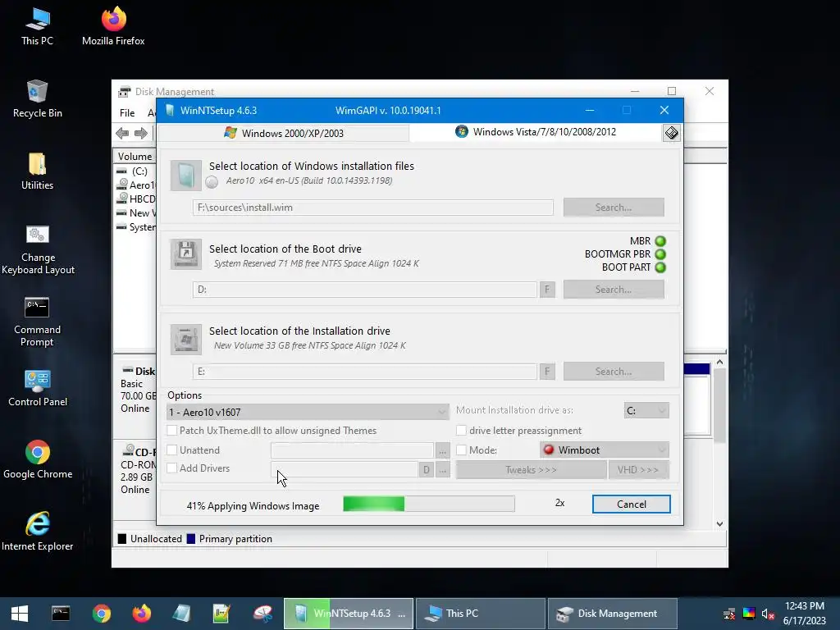Image resolution: width=840 pixels, height=630 pixels.
Task: Open Command Prompt from taskbar
Action: (61, 614)
